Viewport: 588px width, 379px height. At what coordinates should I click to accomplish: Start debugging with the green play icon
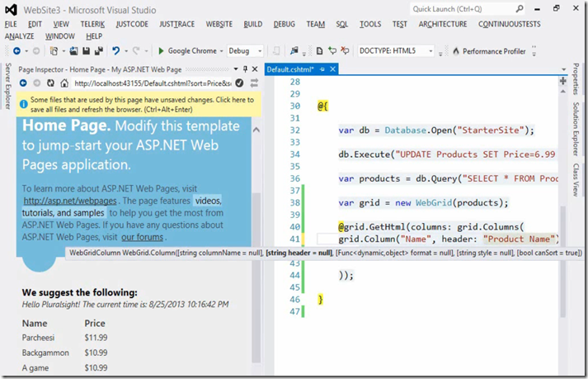161,50
